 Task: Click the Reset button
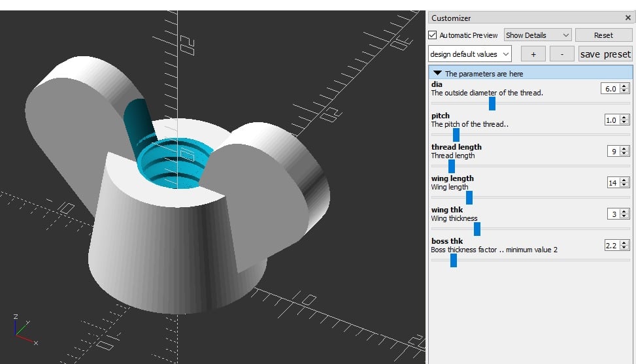coord(603,35)
